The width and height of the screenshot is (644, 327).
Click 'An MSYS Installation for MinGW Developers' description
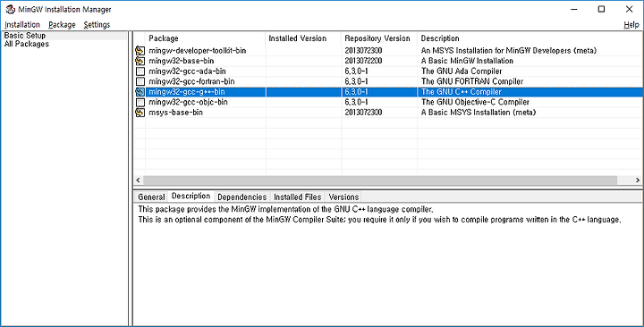tap(508, 51)
